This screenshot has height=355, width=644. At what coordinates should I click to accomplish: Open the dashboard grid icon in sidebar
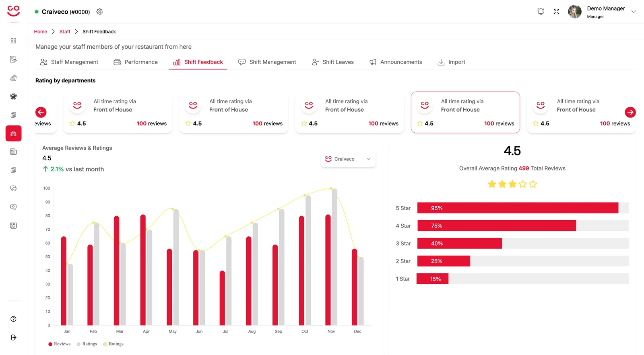13,41
